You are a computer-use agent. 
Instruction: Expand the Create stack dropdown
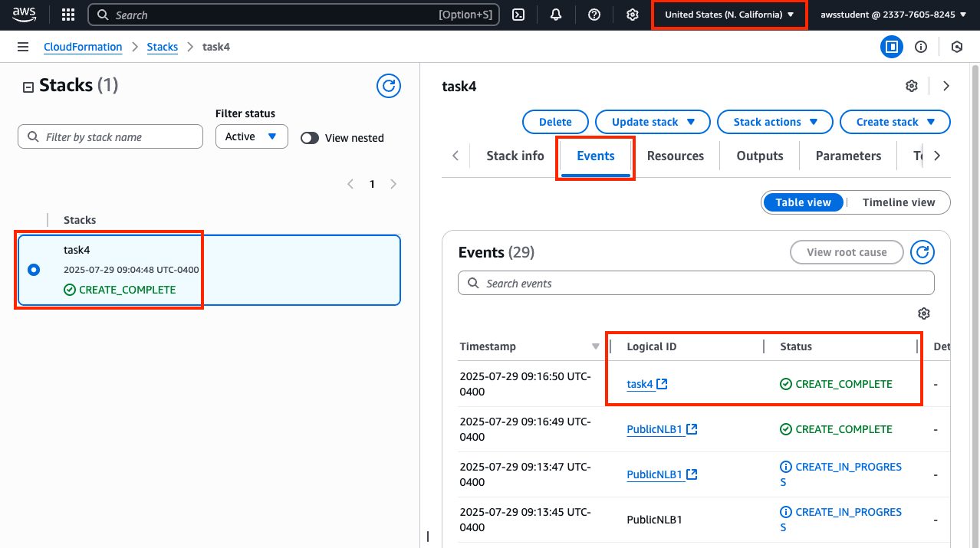(x=895, y=122)
